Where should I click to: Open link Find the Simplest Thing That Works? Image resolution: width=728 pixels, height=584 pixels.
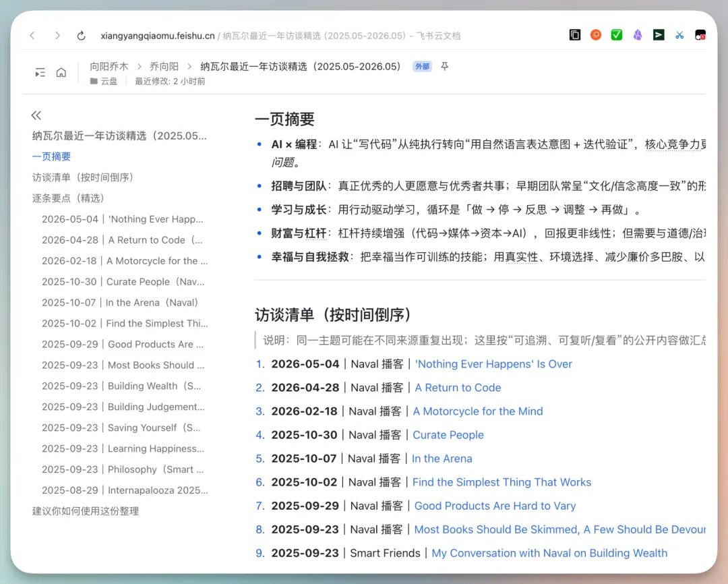(x=502, y=482)
